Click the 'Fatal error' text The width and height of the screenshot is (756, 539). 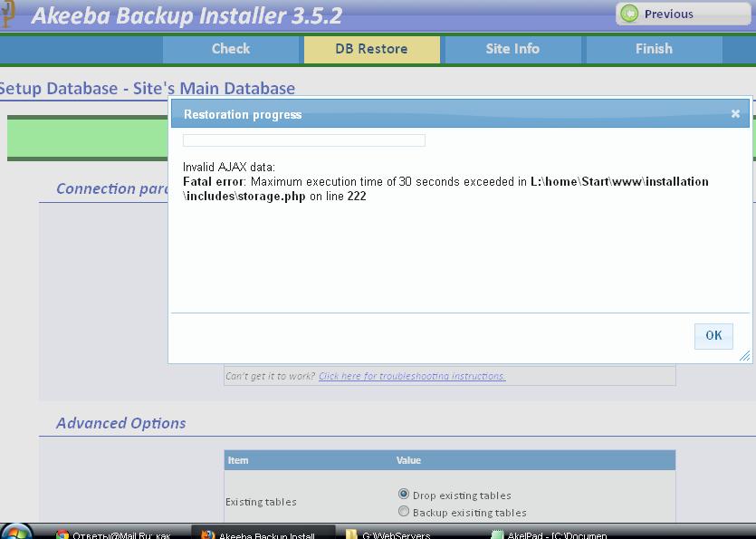coord(214,181)
